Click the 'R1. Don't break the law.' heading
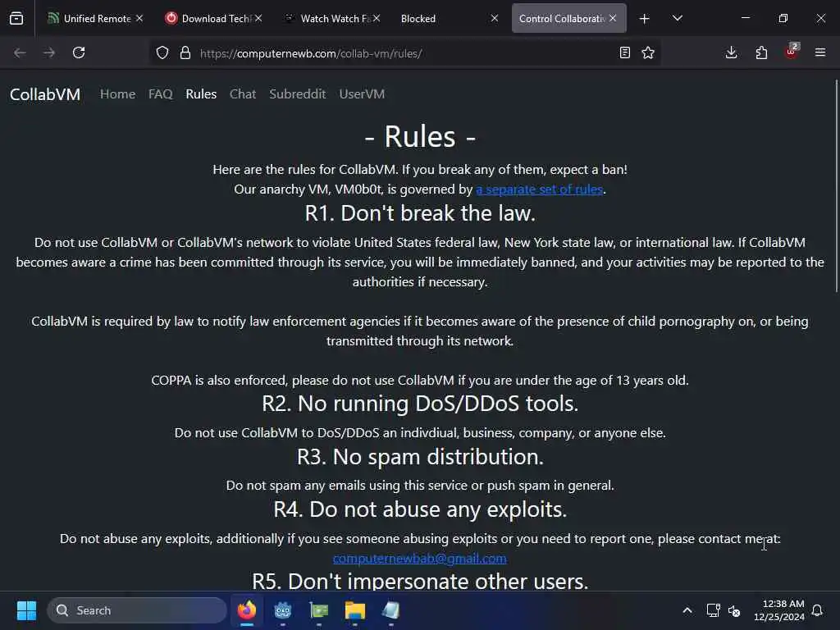 click(x=420, y=213)
